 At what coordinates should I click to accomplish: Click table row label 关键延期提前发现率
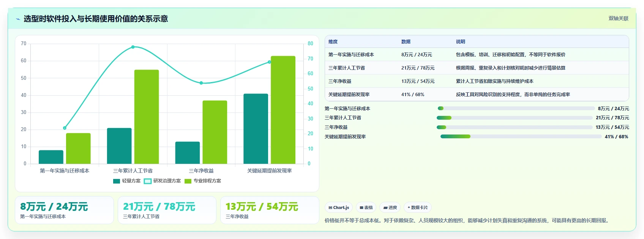point(349,95)
